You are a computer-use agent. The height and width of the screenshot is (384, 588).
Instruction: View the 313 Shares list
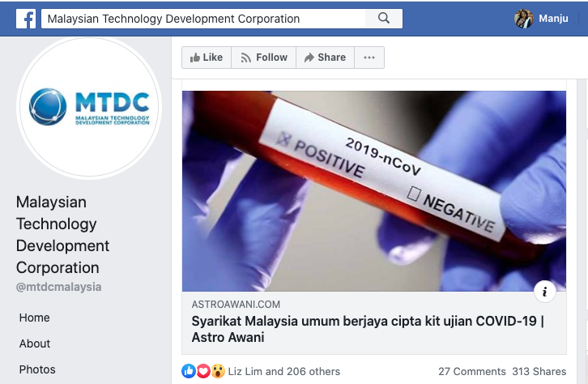tap(539, 371)
